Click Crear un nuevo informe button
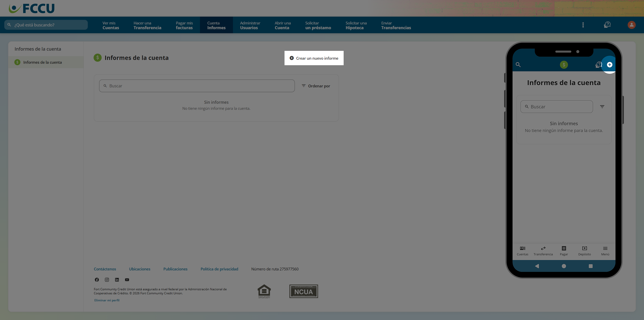Viewport: 644px width, 320px height. (x=314, y=58)
